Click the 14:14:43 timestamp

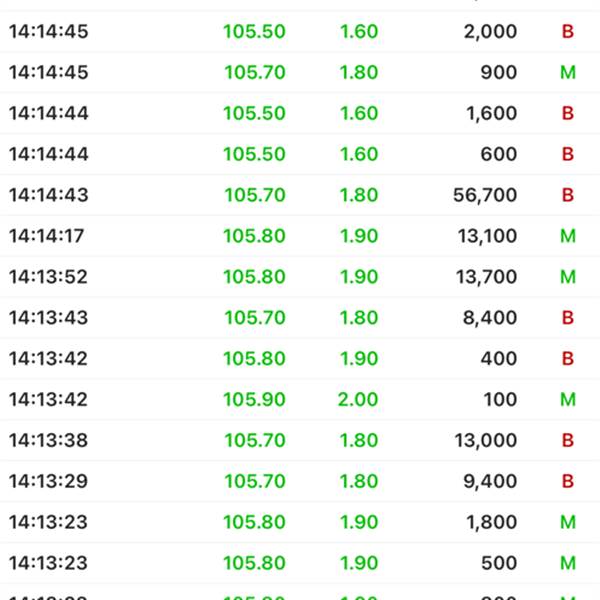pos(48,195)
